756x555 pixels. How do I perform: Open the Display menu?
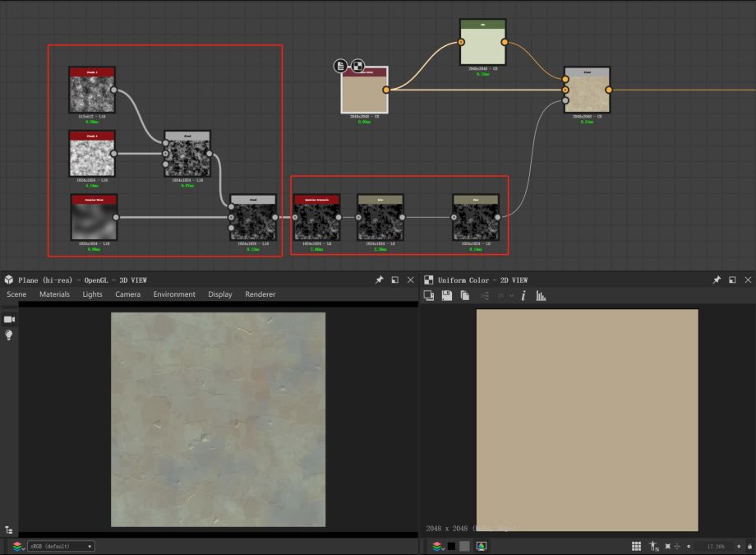(220, 294)
